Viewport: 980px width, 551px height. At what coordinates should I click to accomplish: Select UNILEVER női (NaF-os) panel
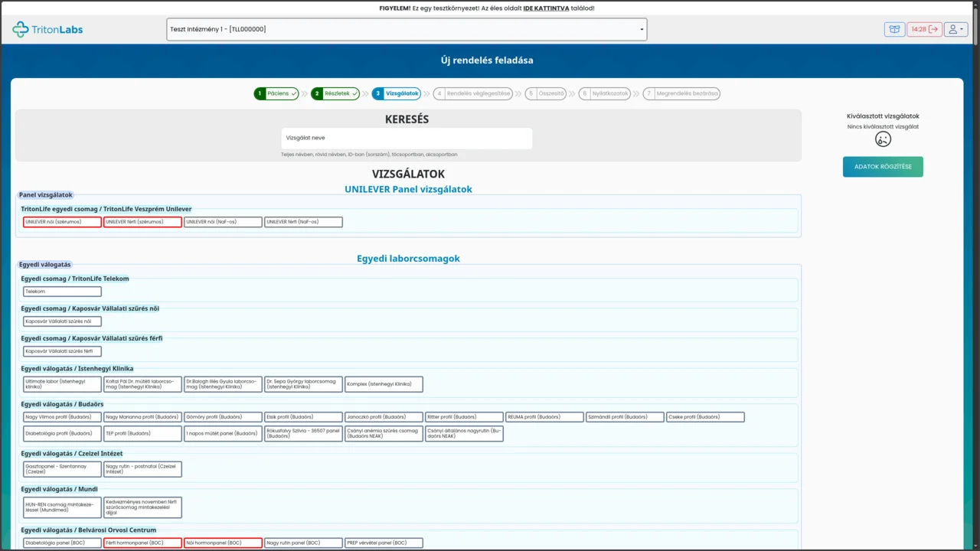[x=223, y=222]
